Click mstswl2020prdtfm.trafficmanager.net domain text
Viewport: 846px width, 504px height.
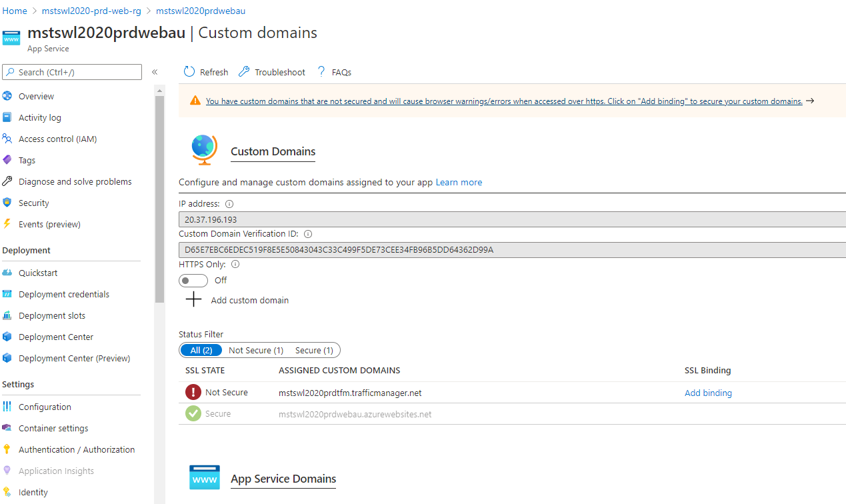(x=350, y=393)
